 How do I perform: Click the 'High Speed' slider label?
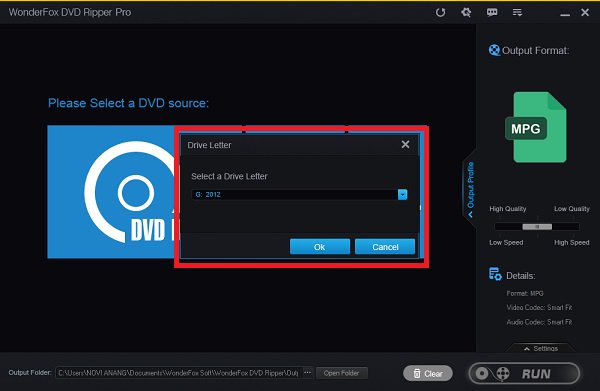[x=572, y=243]
